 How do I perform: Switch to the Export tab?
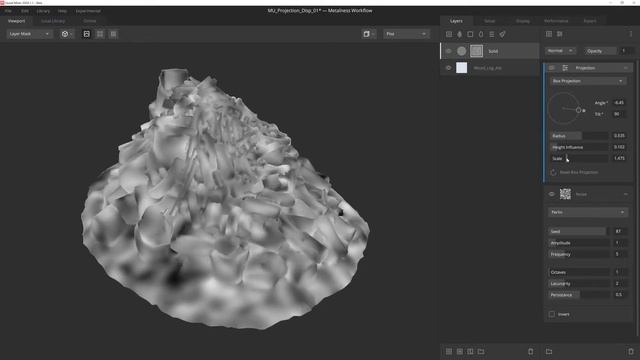590,21
